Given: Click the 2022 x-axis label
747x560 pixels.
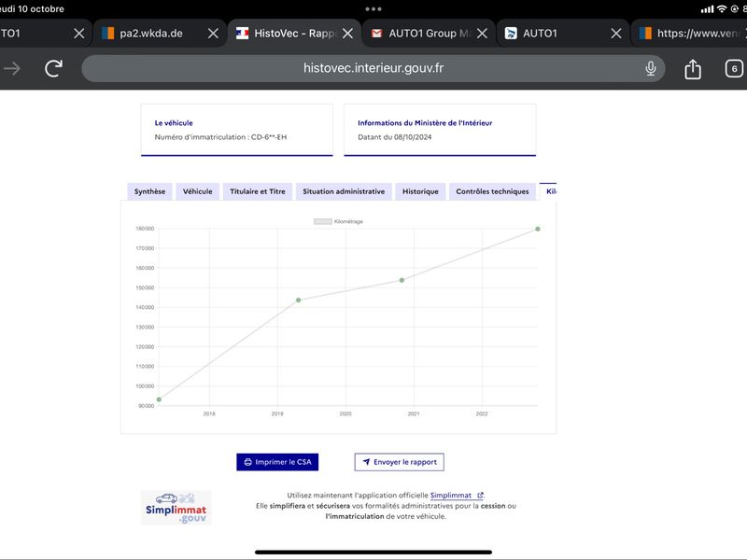Looking at the screenshot, I should tap(482, 413).
